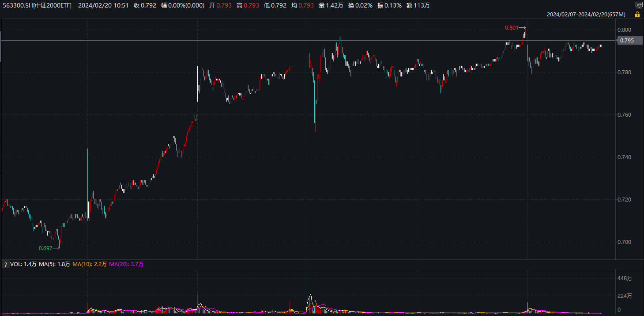Click the 2024/02/20 10:51 timestamp
The height and width of the screenshot is (316, 644).
103,5
